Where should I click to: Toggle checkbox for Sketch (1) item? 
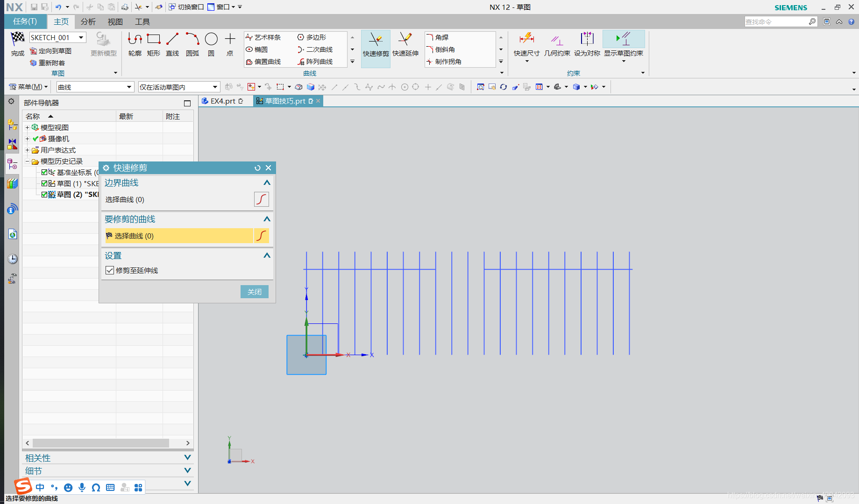click(x=44, y=183)
